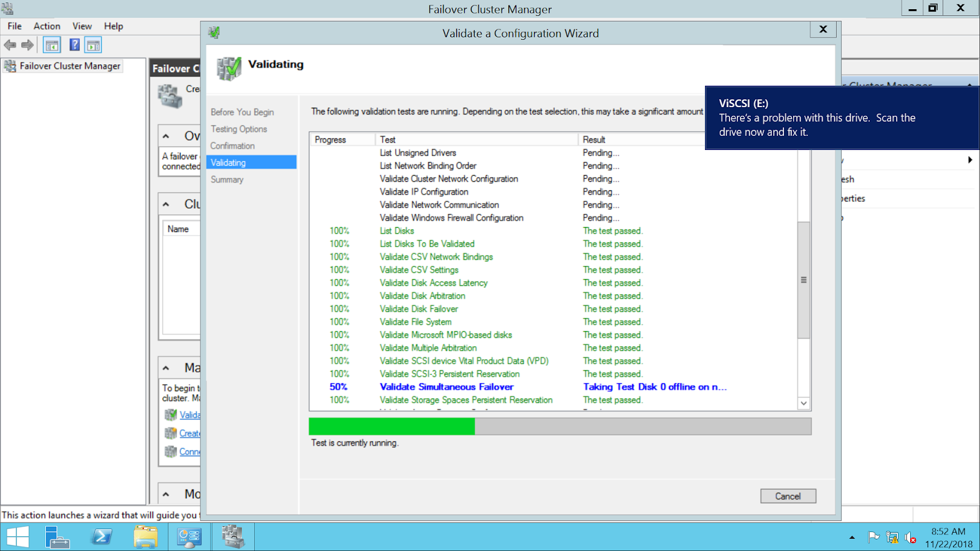
Task: Click the monitor-and-server taskbar icon beside File Explorer
Action: [189, 538]
